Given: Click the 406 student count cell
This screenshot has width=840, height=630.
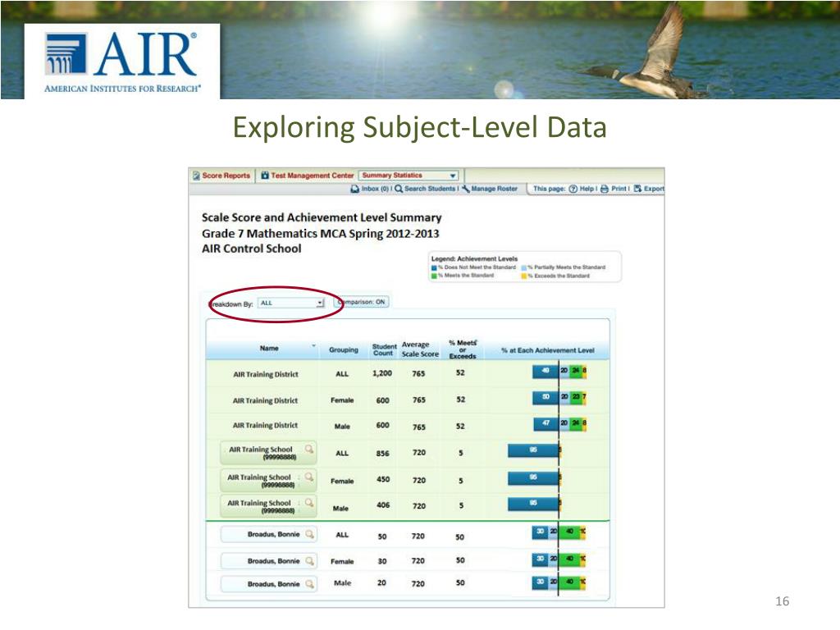Looking at the screenshot, I should click(383, 505).
